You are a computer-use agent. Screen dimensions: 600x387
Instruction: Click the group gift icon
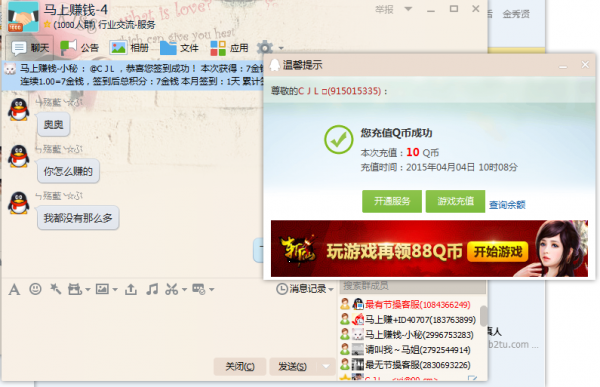pos(75,289)
